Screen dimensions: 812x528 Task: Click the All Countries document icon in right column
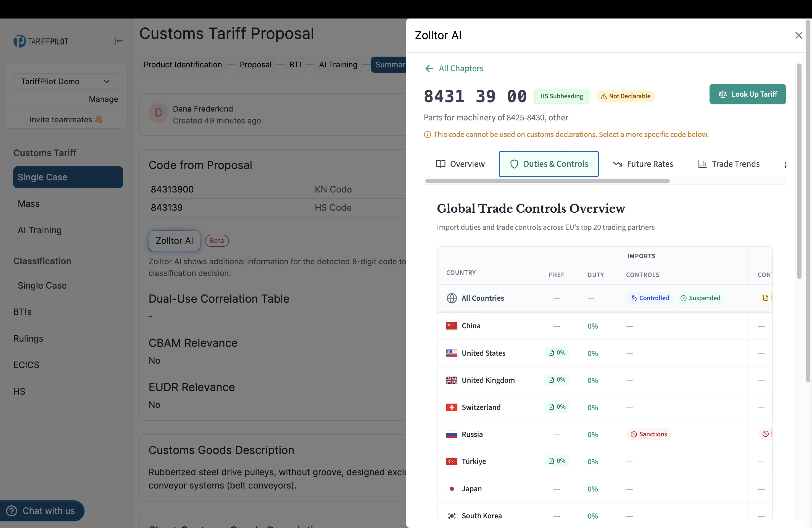click(766, 298)
